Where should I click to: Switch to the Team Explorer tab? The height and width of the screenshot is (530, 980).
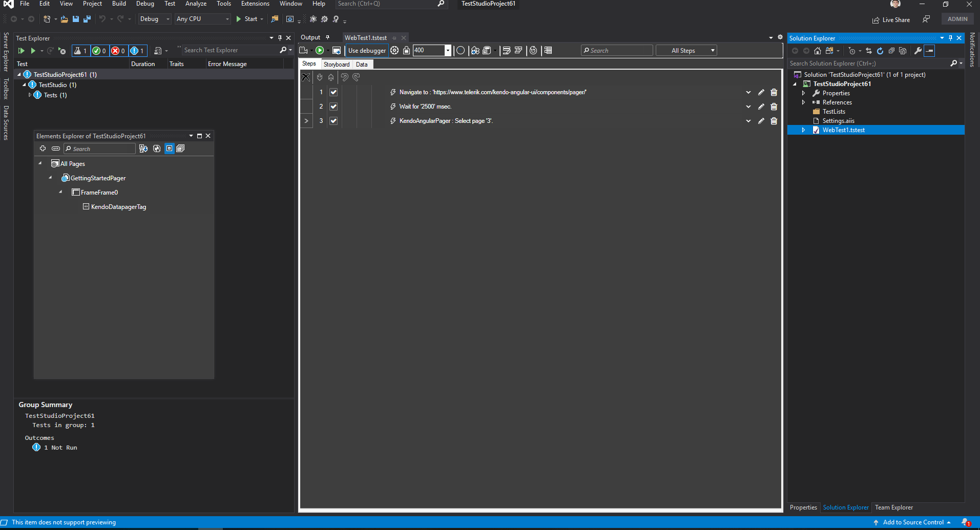[894, 507]
